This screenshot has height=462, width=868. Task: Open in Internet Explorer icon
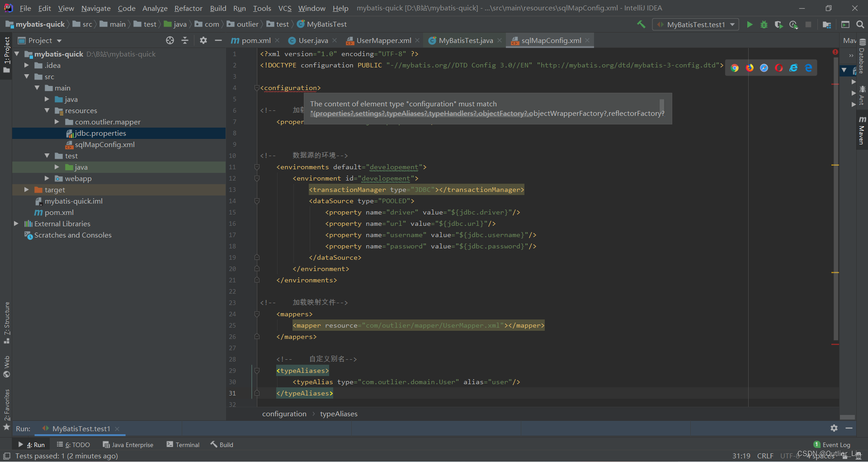click(793, 68)
